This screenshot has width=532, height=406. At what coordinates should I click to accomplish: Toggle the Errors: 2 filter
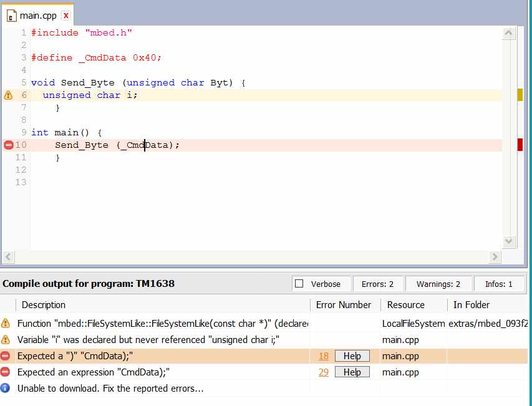(377, 284)
